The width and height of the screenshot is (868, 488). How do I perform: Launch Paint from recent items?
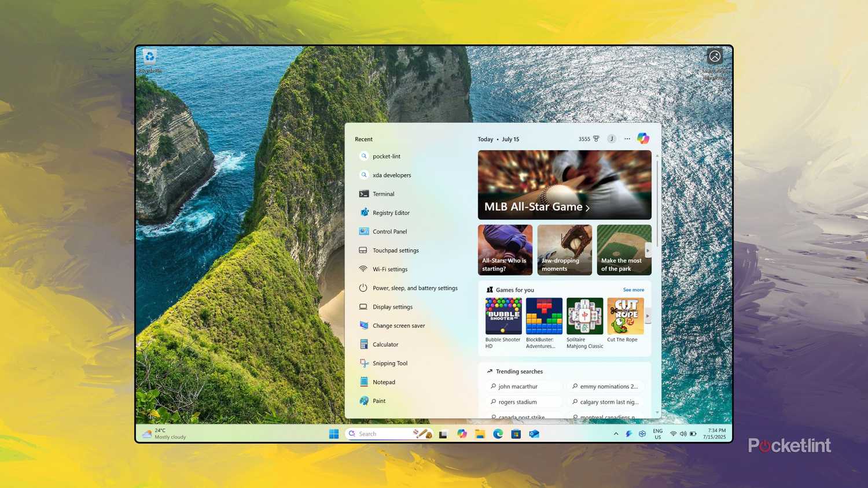(x=379, y=401)
